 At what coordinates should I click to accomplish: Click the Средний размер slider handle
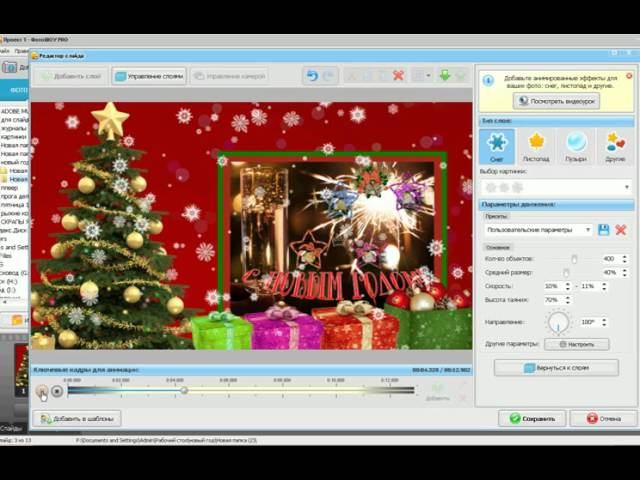566,273
